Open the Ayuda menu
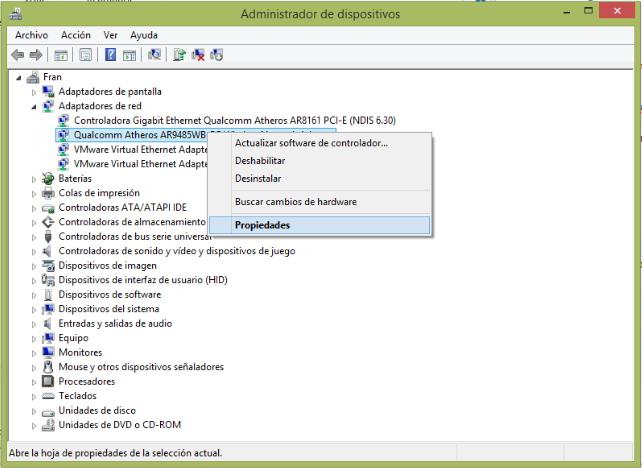 pyautogui.click(x=144, y=35)
